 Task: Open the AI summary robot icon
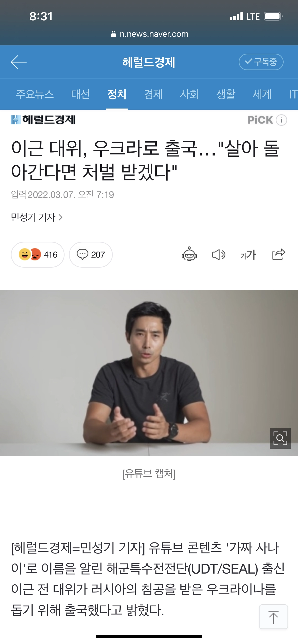click(189, 254)
